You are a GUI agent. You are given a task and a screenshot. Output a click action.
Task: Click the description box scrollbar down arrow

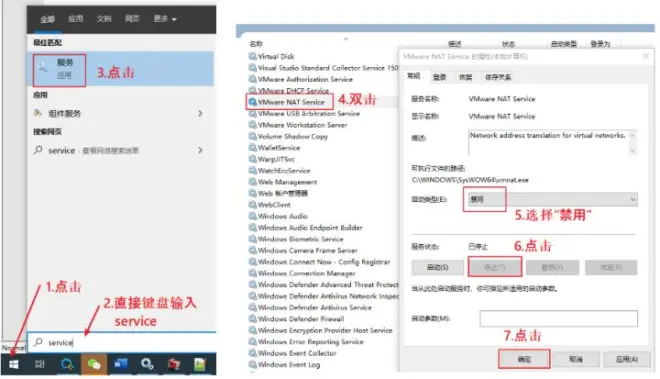[632, 151]
